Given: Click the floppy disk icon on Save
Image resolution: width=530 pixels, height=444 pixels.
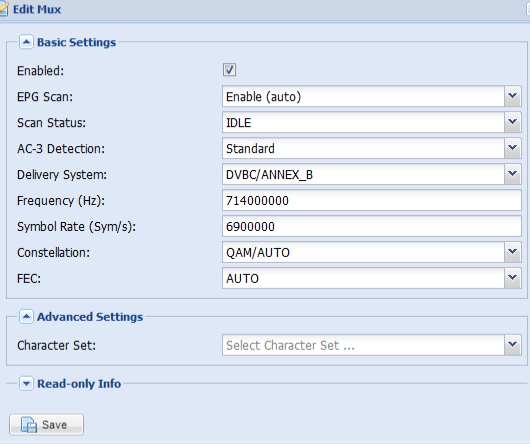Looking at the screenshot, I should click(29, 425).
